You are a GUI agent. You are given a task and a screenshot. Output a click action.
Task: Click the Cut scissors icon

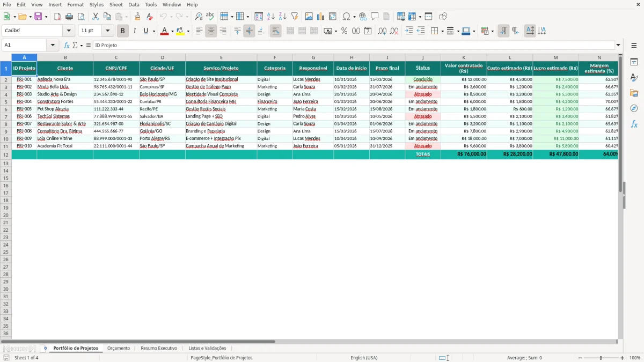[x=96, y=17]
